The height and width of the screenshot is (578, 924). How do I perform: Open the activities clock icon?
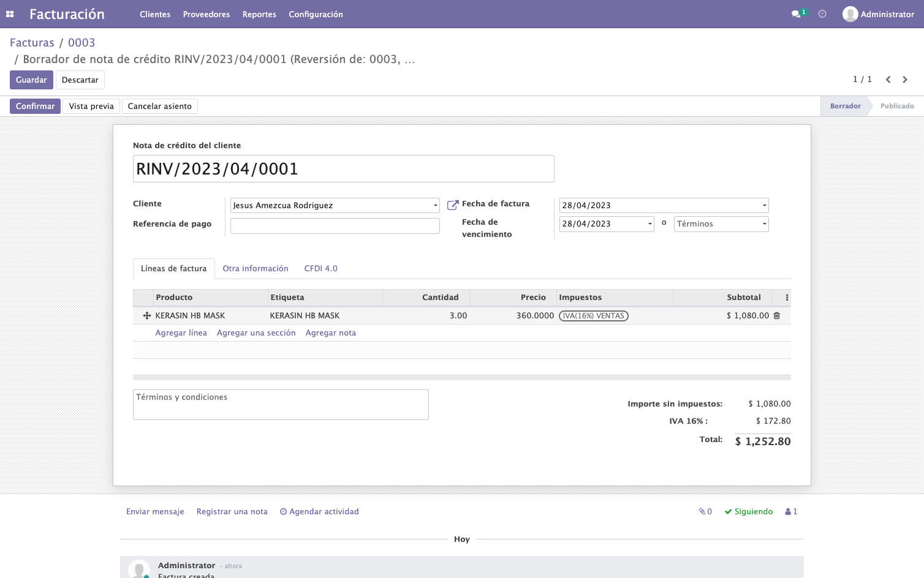pyautogui.click(x=822, y=14)
